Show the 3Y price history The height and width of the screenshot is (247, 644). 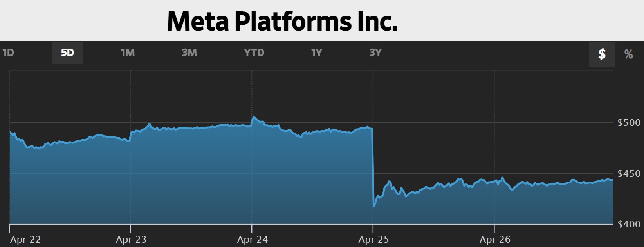coord(375,53)
